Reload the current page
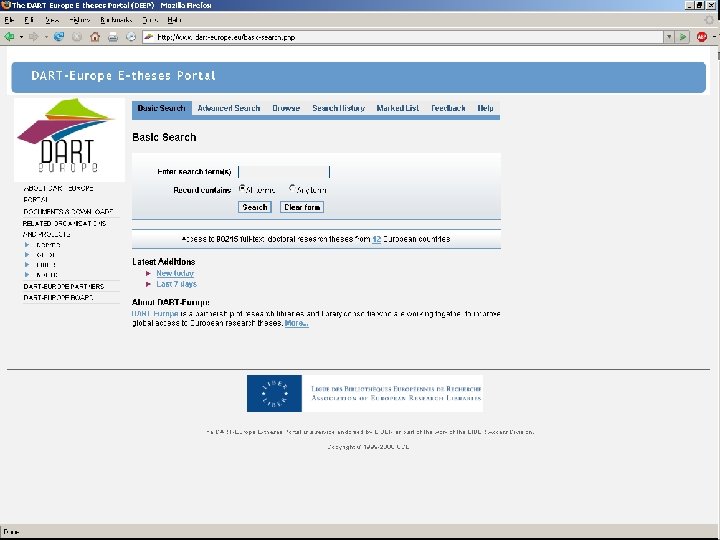The image size is (720, 540). pos(59,37)
